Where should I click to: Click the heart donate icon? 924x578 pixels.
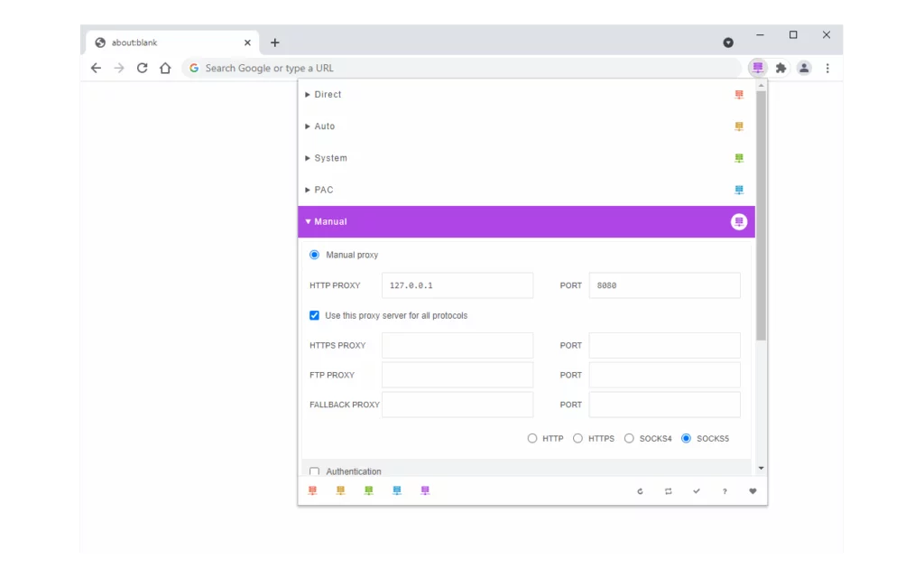pos(753,490)
